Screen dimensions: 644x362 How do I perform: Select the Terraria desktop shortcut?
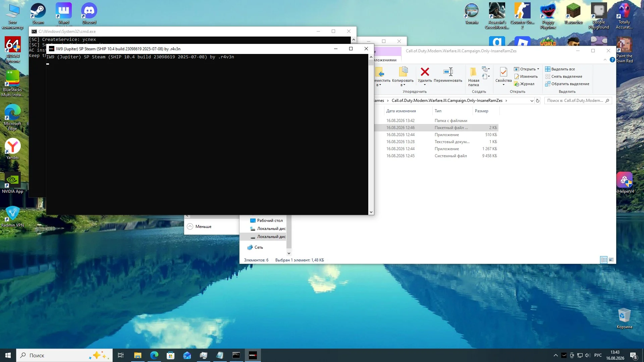click(472, 13)
